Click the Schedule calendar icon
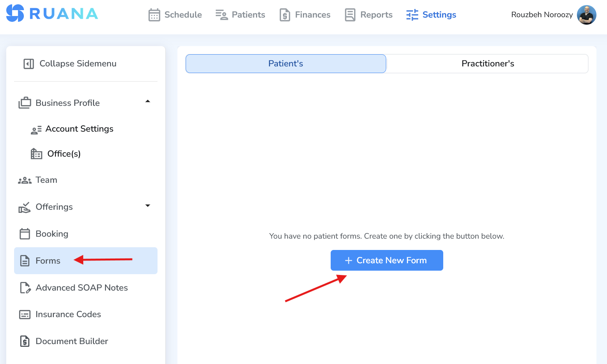Screen dimensions: 607x364 (x=154, y=15)
